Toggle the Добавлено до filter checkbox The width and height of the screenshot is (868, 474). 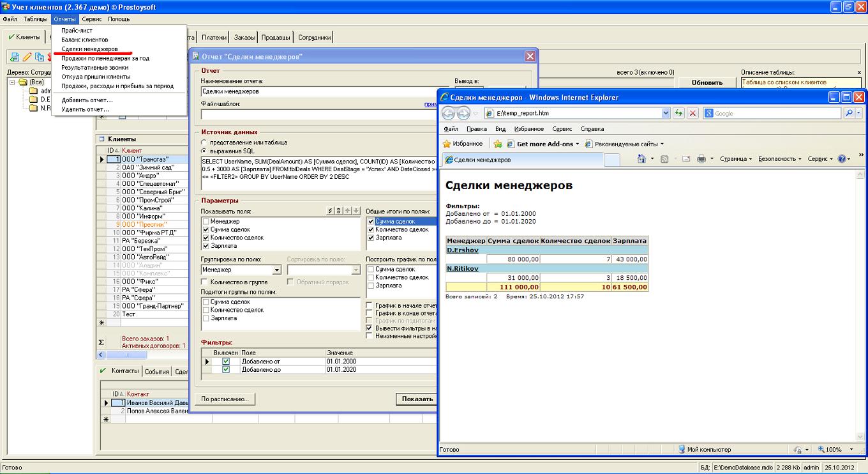pyautogui.click(x=226, y=369)
